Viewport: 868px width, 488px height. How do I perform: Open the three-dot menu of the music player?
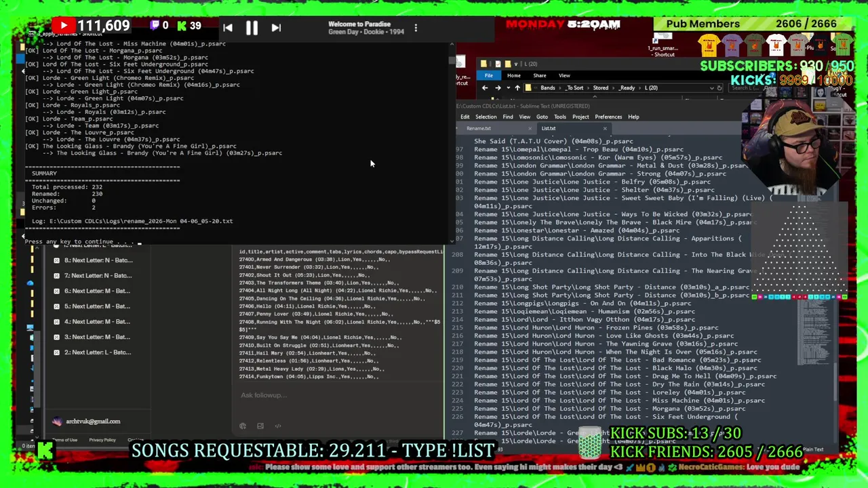tap(416, 28)
